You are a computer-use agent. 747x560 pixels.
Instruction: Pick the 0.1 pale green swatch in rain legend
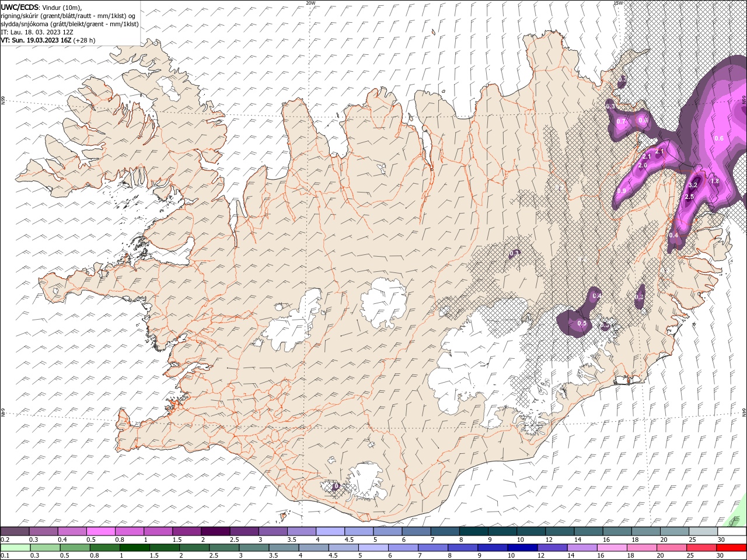pos(15,548)
